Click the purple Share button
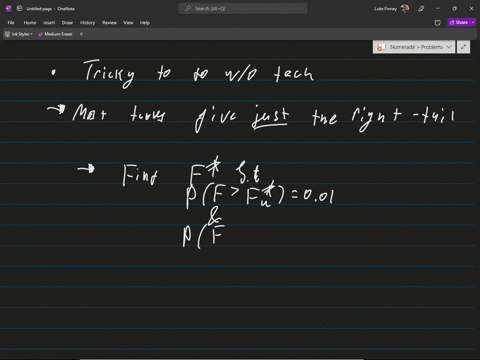The image size is (480, 360). (459, 22)
